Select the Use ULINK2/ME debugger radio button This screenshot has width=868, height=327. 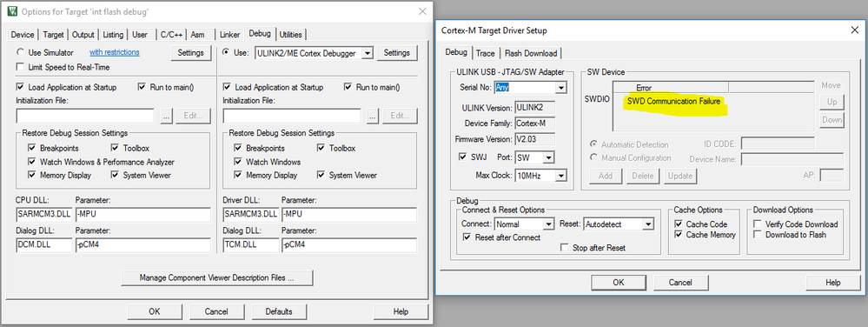pos(227,53)
